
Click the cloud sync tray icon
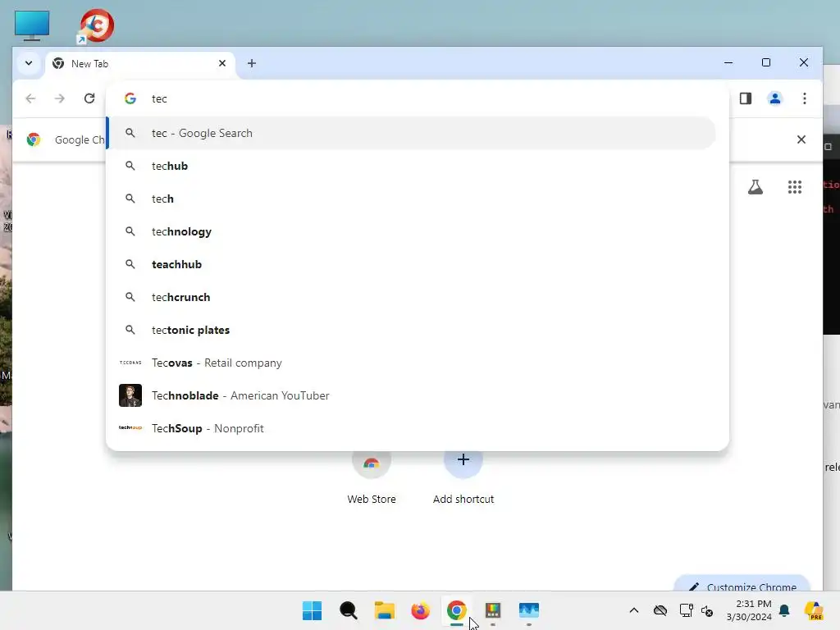coord(660,610)
